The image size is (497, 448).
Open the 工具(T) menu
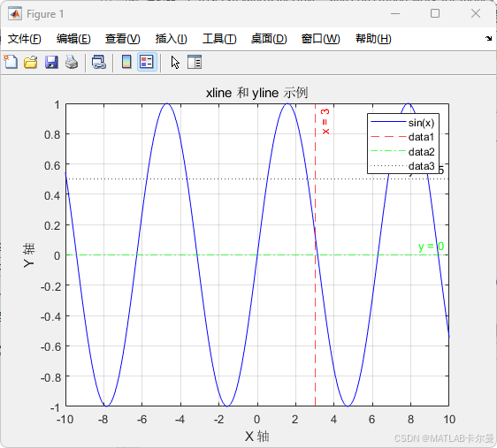tap(219, 39)
